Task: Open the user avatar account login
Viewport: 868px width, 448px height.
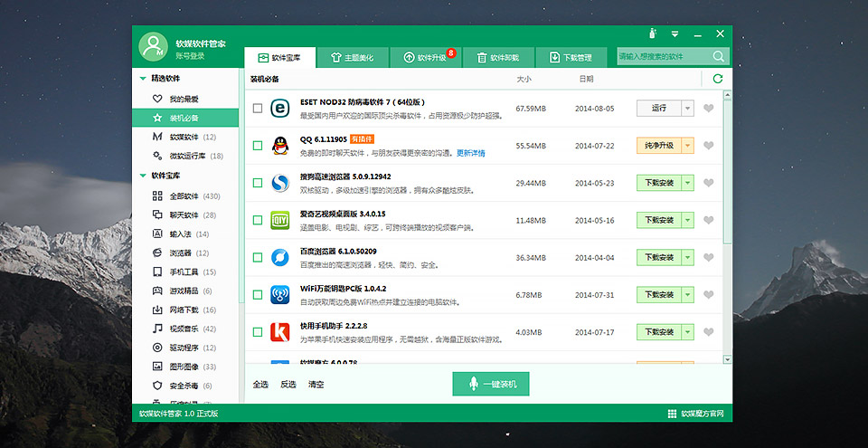Action: (154, 46)
